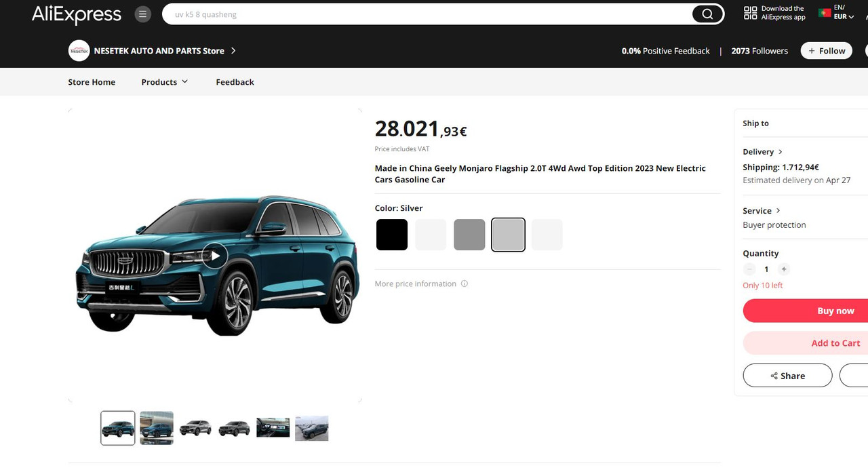The width and height of the screenshot is (868, 470).
Task: Open the hamburger category menu
Action: click(x=142, y=14)
